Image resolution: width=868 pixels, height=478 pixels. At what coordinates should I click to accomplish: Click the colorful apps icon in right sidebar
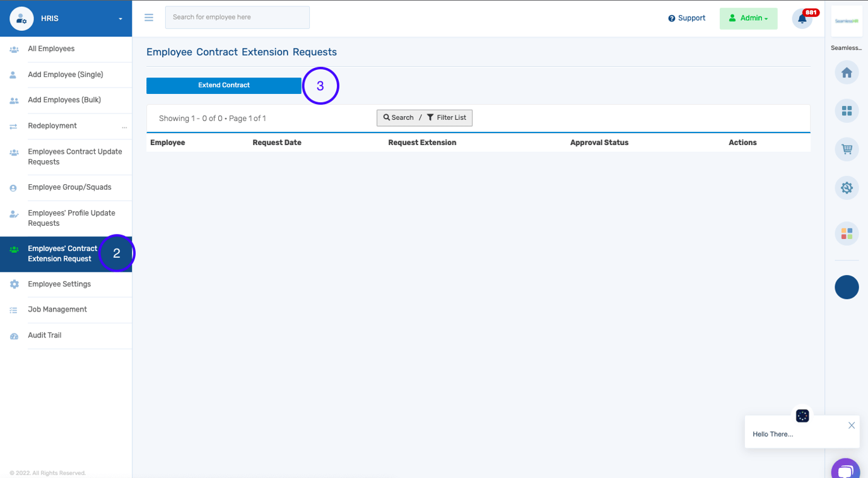(x=847, y=234)
